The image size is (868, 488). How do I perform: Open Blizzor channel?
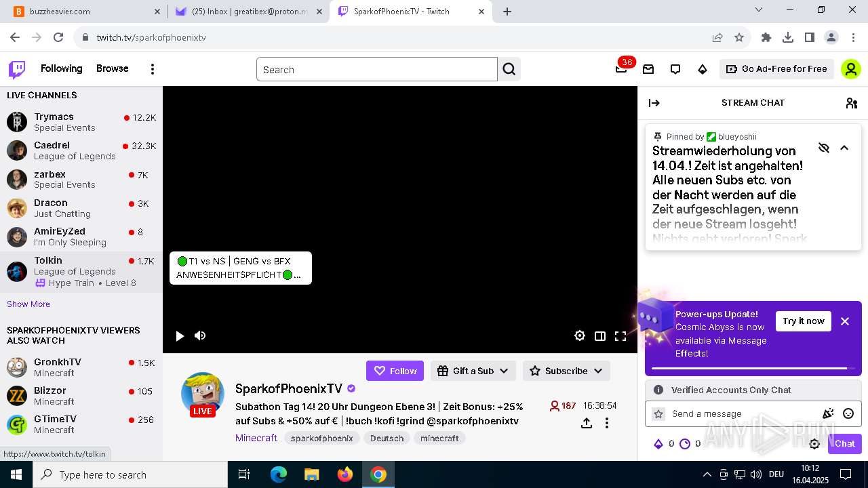tap(81, 396)
